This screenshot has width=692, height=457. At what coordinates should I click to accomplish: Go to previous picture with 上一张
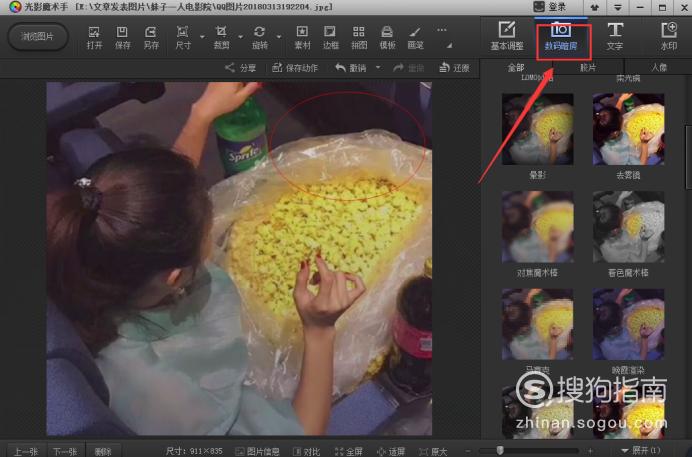tap(26, 451)
